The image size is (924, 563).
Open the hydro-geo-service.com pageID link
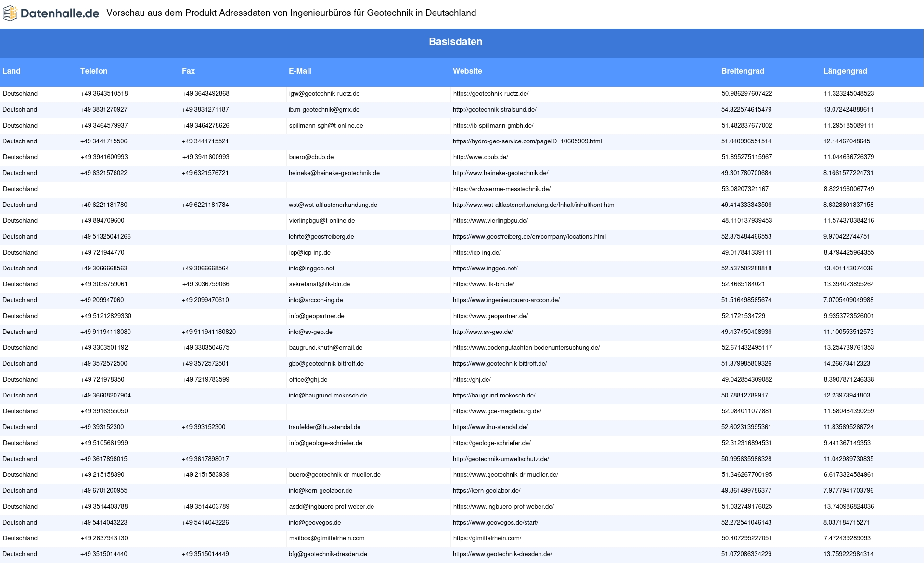527,141
